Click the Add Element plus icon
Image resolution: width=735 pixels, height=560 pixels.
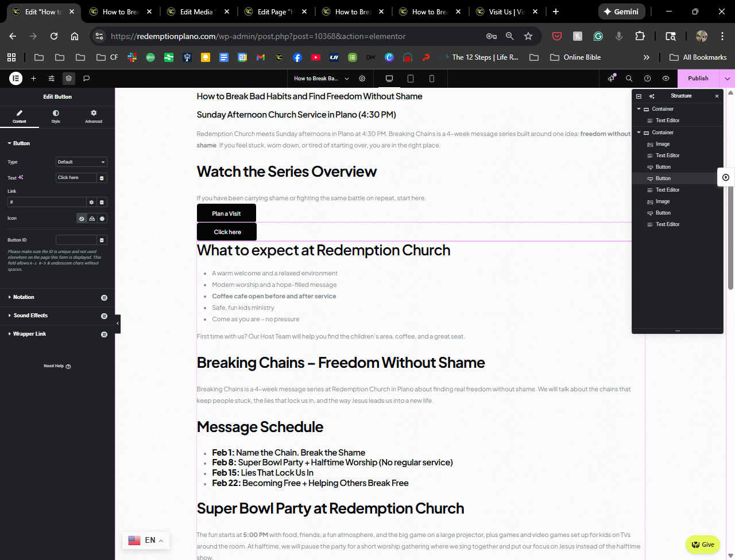coord(33,78)
